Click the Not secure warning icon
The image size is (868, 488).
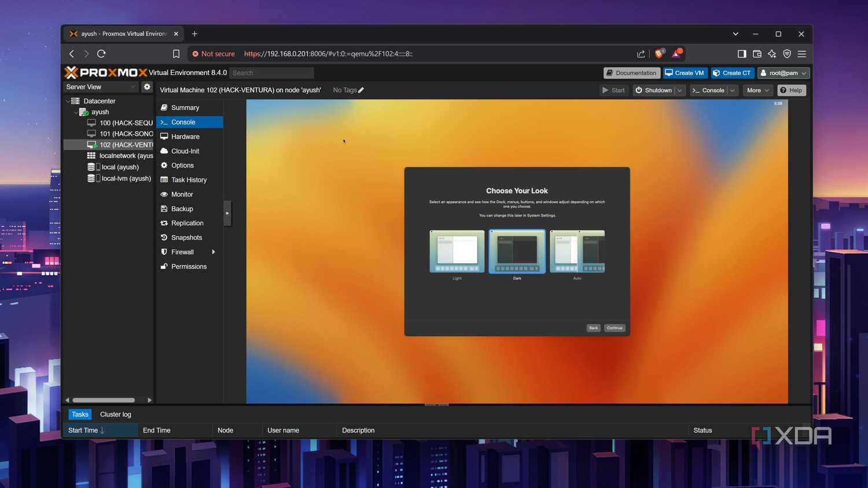196,54
